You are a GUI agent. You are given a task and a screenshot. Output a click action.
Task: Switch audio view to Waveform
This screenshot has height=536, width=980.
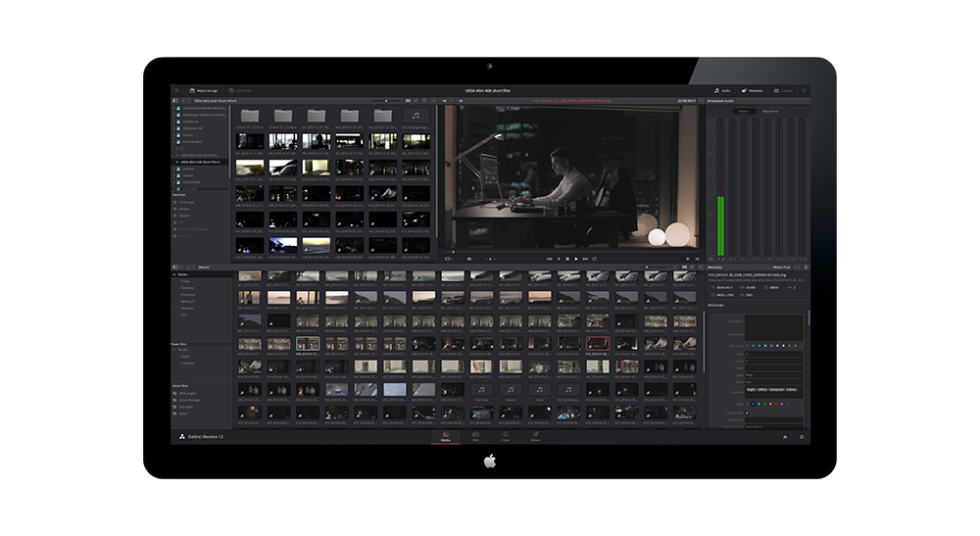(769, 111)
